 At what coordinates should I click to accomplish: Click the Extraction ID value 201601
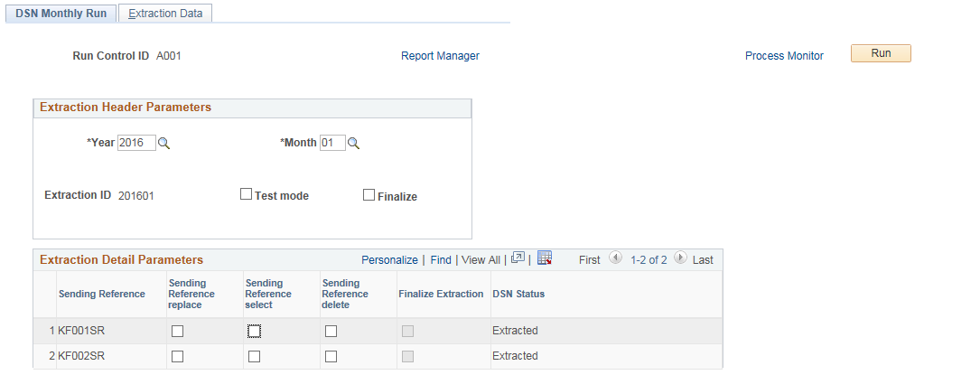136,196
